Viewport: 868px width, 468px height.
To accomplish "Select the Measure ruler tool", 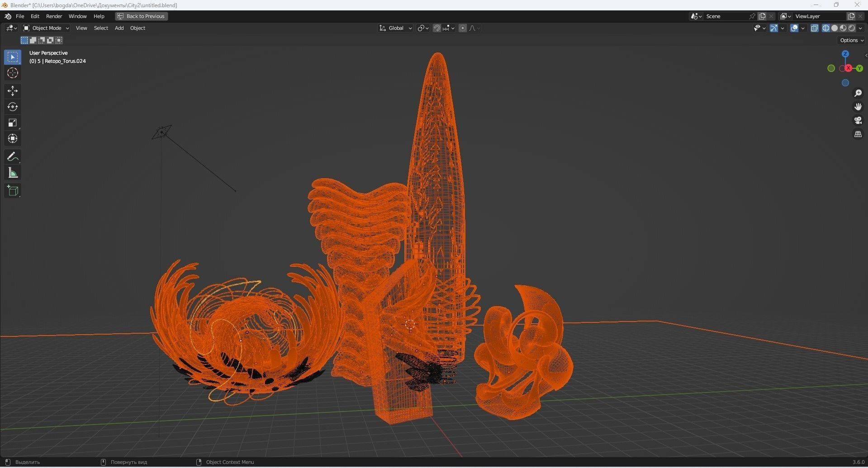I will pyautogui.click(x=13, y=173).
